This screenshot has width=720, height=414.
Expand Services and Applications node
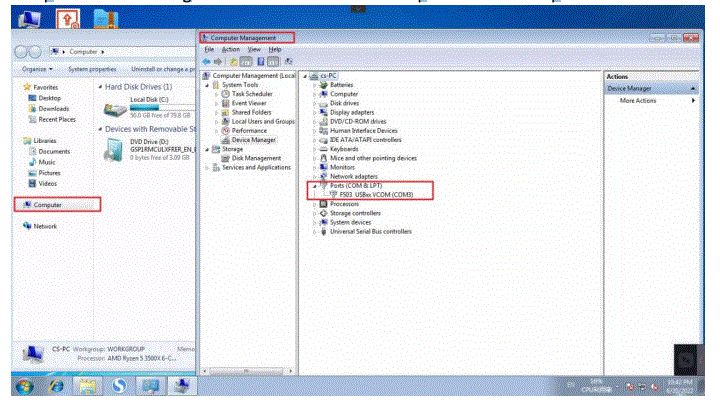pos(207,168)
